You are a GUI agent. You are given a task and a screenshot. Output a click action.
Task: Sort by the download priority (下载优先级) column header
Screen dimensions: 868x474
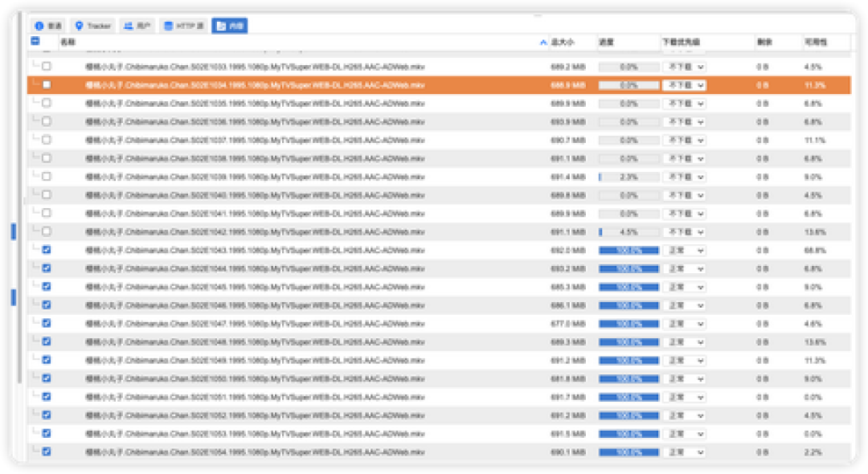pyautogui.click(x=681, y=42)
